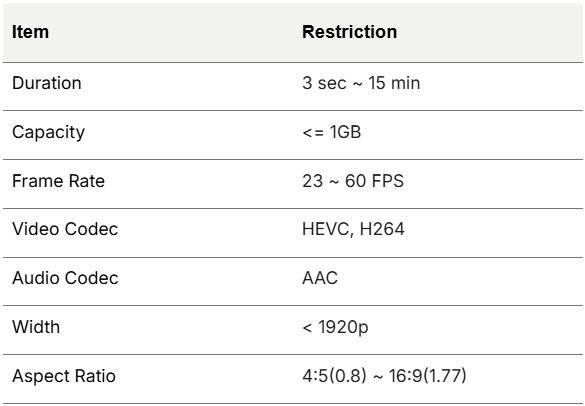Screen dimensions: 585x406
Task: Click the Restriction column header
Action: point(350,32)
